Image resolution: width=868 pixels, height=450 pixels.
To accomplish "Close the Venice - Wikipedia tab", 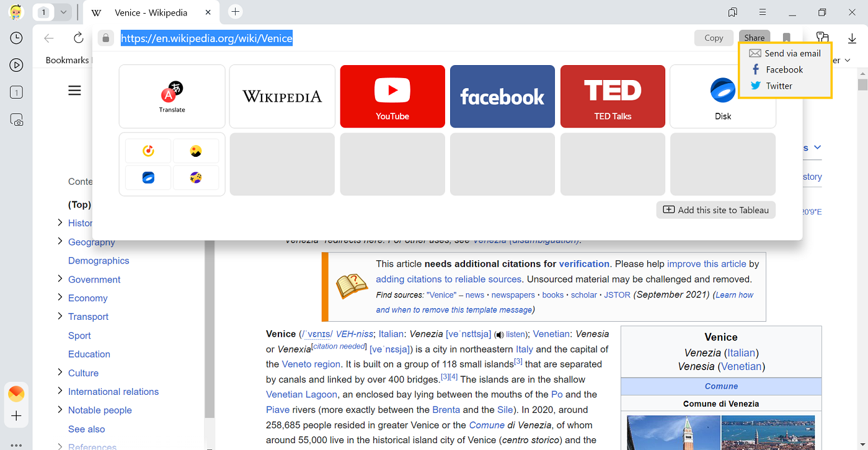I will [208, 12].
